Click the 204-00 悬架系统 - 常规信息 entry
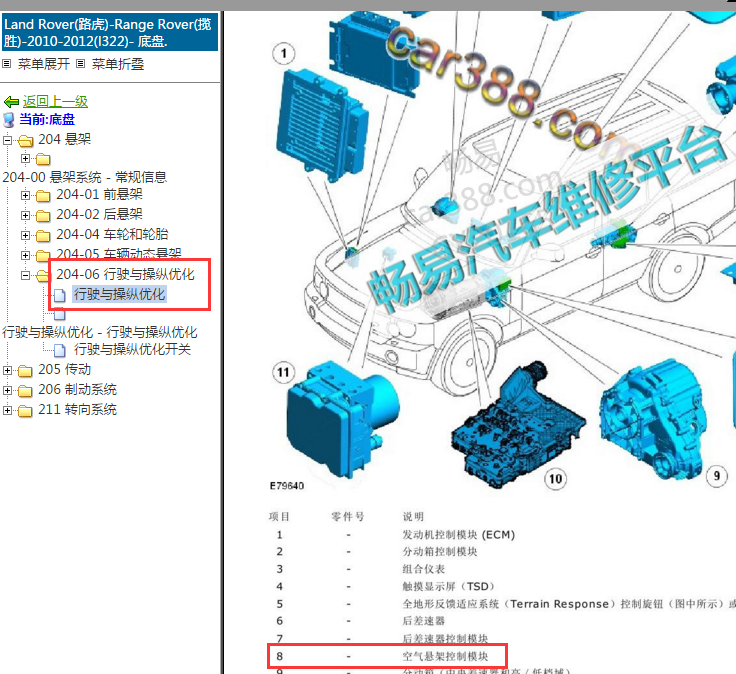Image resolution: width=736 pixels, height=674 pixels. (84, 177)
